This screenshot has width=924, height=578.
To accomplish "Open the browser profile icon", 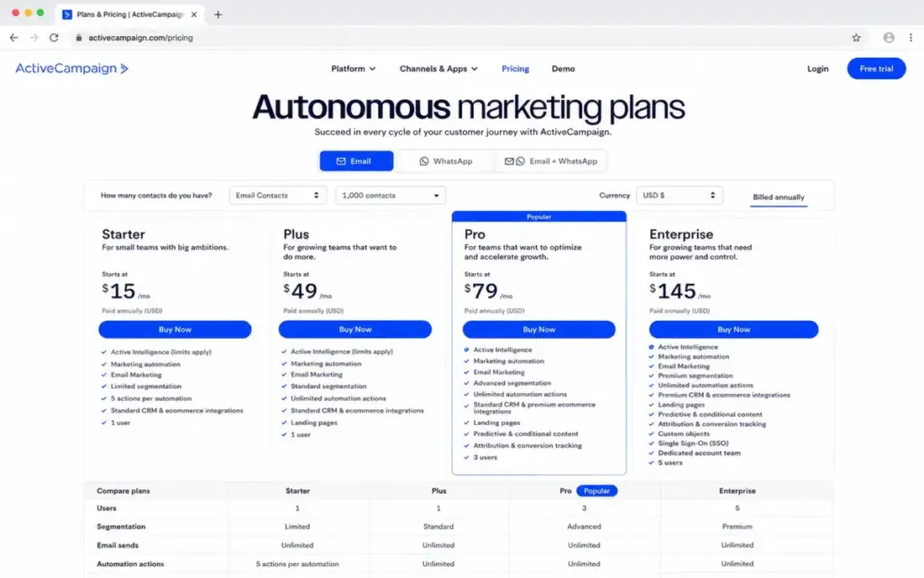I will 889,38.
